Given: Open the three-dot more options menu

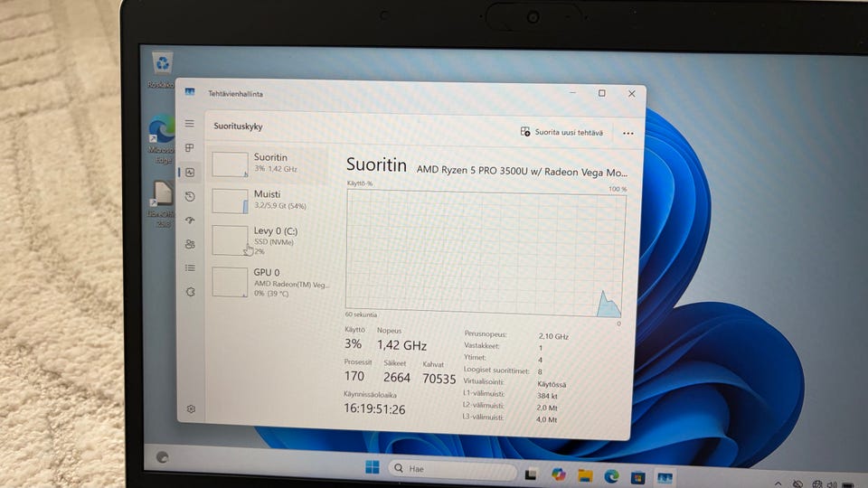Looking at the screenshot, I should coord(627,134).
